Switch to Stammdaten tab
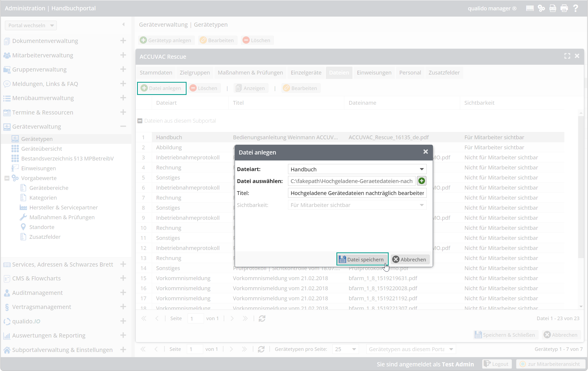This screenshot has height=371, width=588. coord(156,73)
